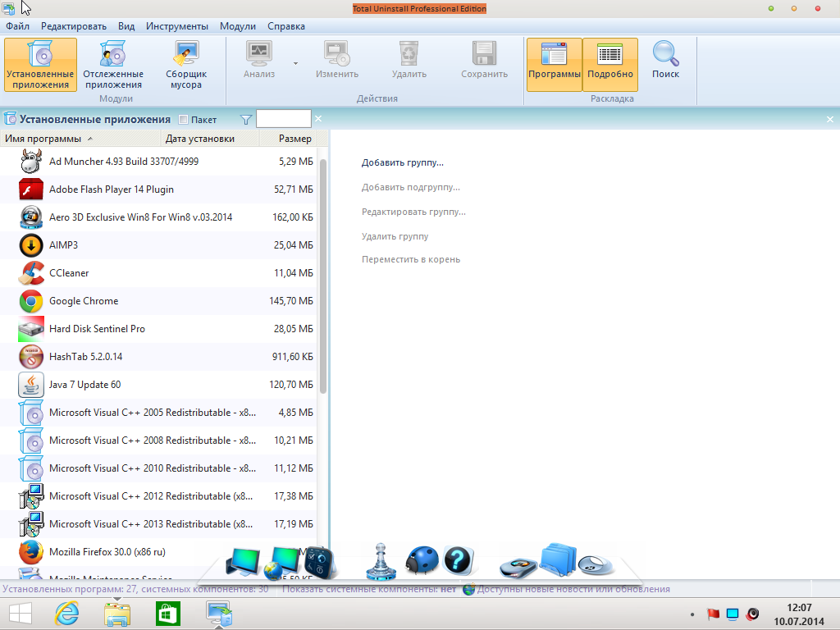This screenshot has height=630, width=840.
Task: Sort by Дата установки column header
Action: point(210,138)
